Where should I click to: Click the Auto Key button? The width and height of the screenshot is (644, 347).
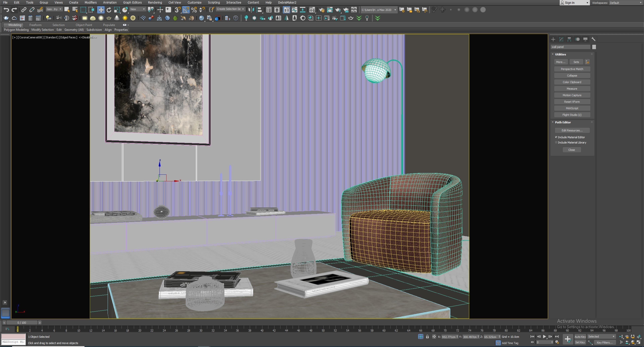pyautogui.click(x=580, y=337)
